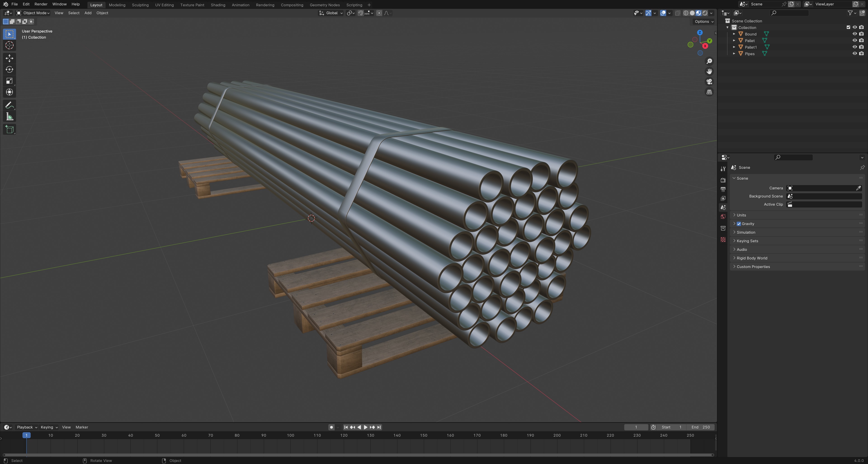The image size is (868, 464).
Task: Click the current frame number field
Action: 636,427
